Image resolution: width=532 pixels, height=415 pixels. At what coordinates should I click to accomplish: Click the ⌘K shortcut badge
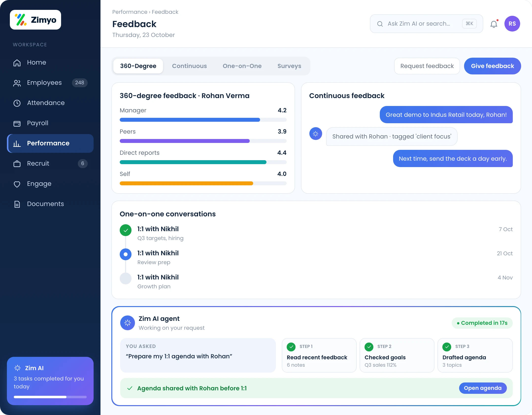tap(469, 24)
